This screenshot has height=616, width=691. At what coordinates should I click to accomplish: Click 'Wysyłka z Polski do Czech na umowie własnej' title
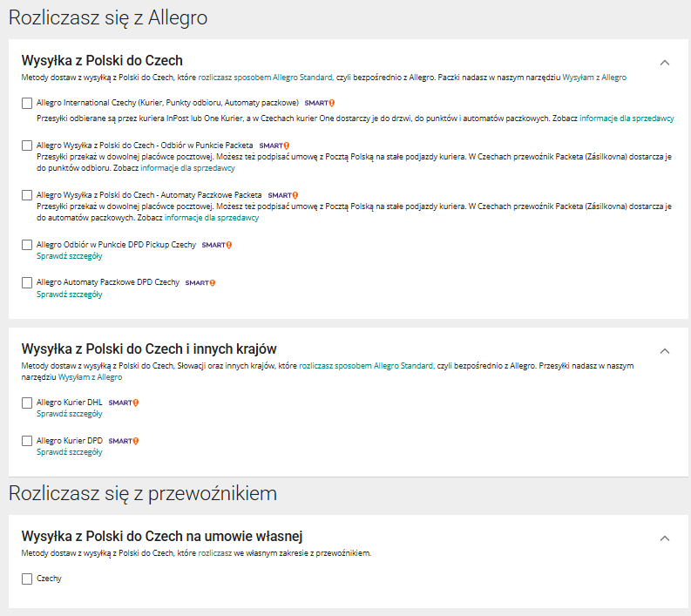(162, 536)
